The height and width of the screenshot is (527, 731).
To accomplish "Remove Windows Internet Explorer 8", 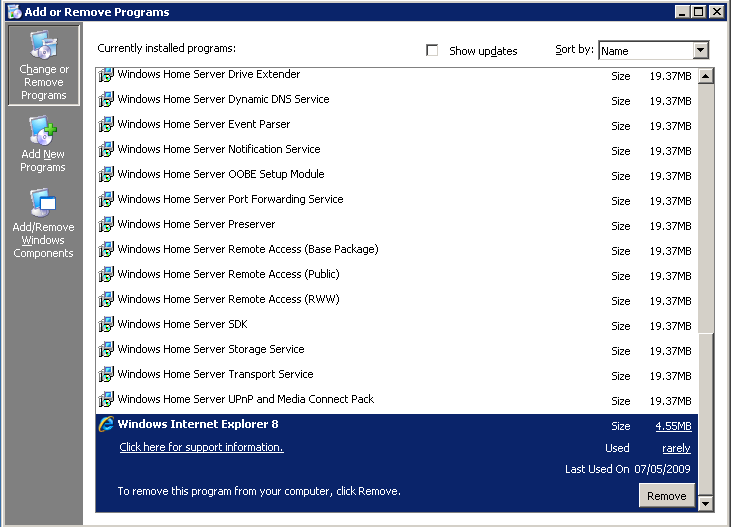I will (x=667, y=496).
